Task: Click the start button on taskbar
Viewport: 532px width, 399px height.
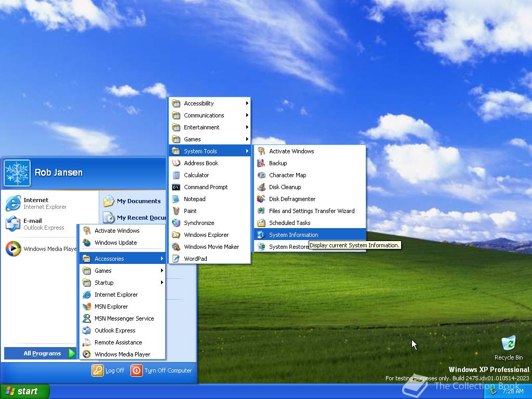Action: [25, 391]
